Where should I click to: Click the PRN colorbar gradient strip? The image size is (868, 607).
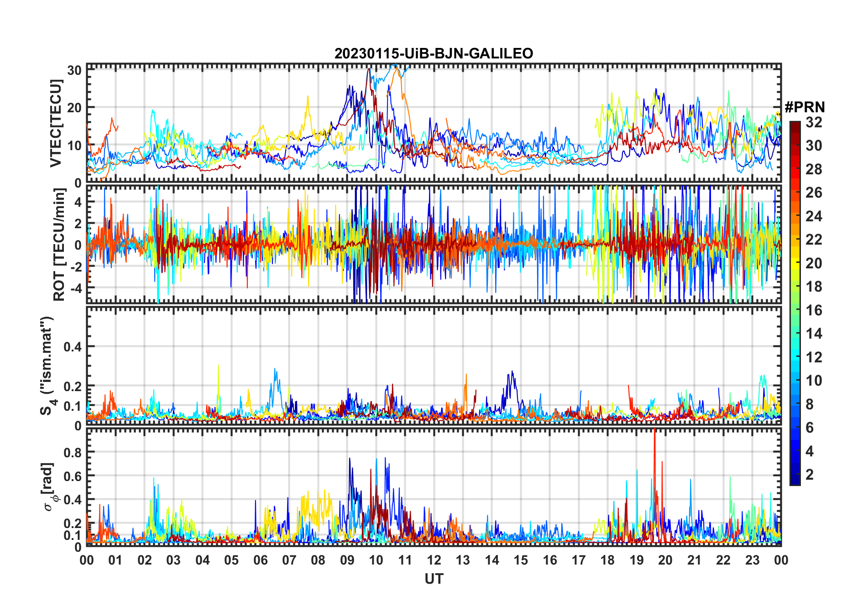[795, 303]
